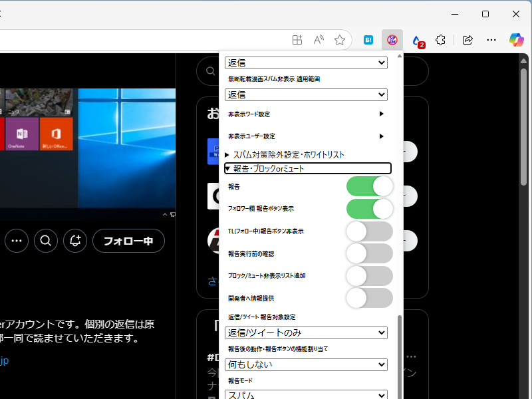Disable フォロワー欄 報告ボタン表示

point(370,209)
